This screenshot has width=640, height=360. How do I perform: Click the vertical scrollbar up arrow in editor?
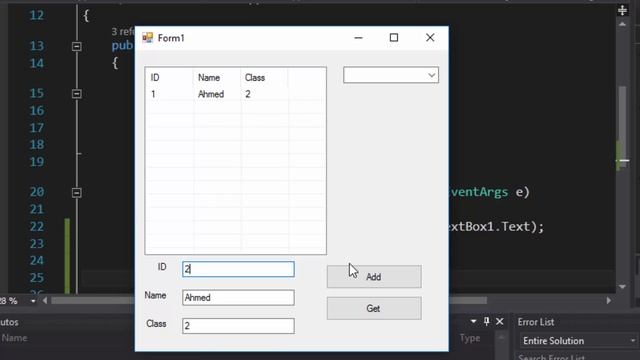[x=622, y=24]
